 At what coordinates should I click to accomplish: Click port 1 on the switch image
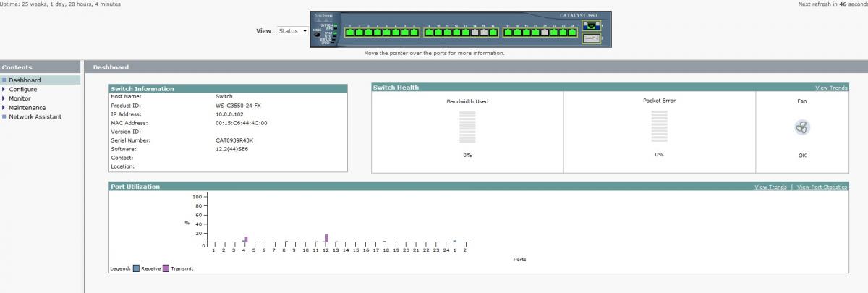(x=349, y=32)
